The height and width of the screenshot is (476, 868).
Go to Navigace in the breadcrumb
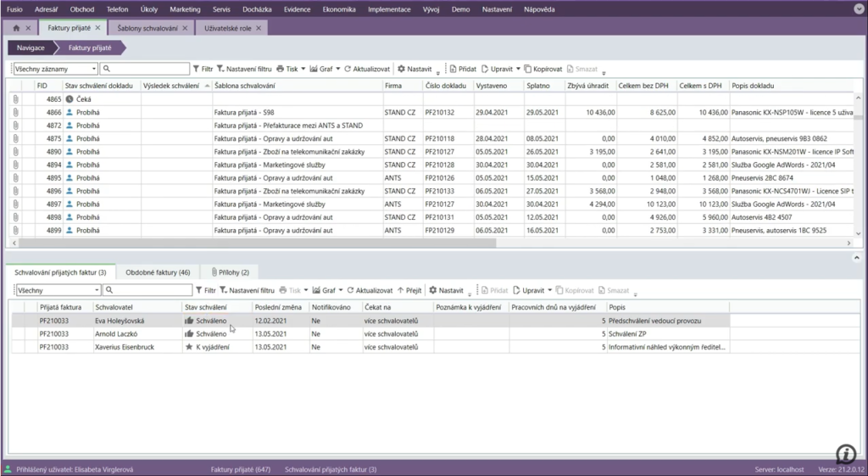coord(31,48)
